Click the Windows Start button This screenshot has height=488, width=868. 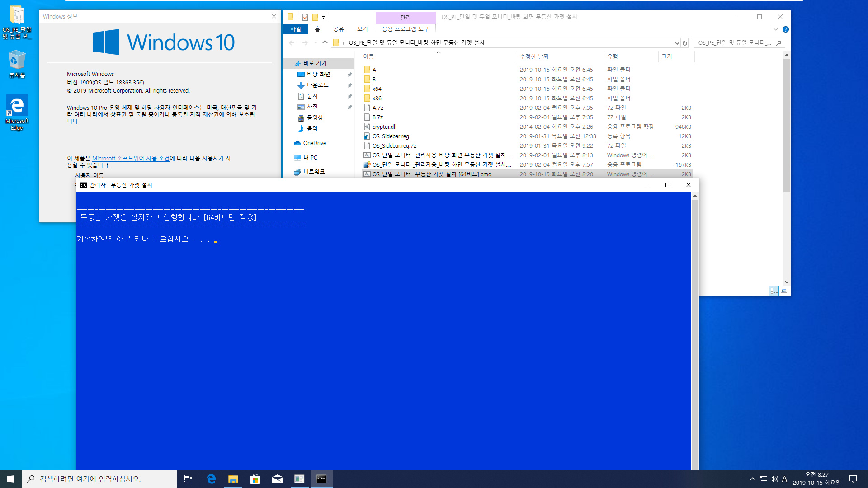click(11, 479)
